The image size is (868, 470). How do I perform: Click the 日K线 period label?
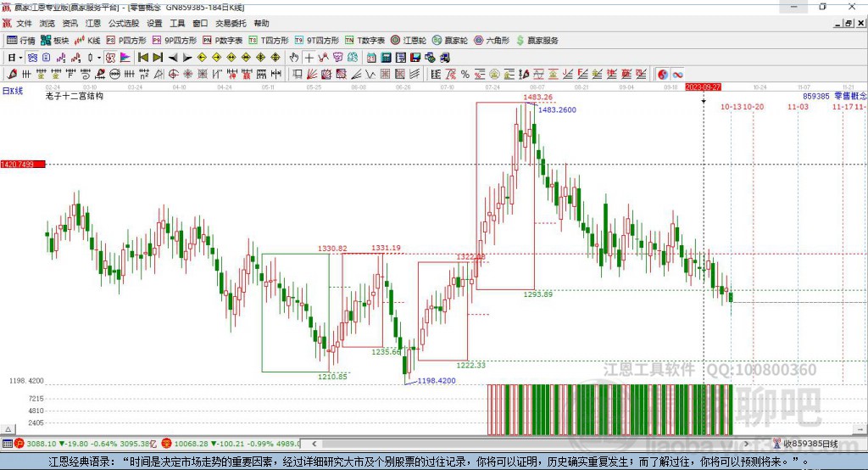[x=12, y=91]
